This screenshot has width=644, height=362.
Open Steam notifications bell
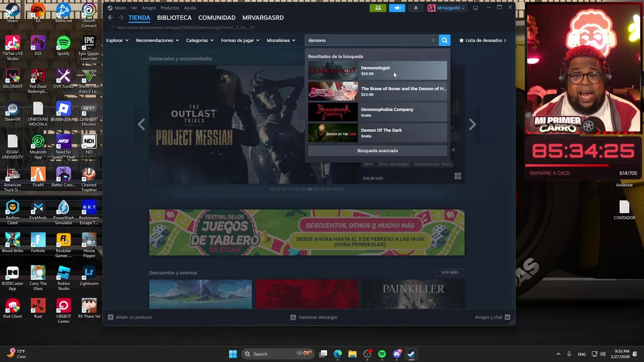point(416,8)
